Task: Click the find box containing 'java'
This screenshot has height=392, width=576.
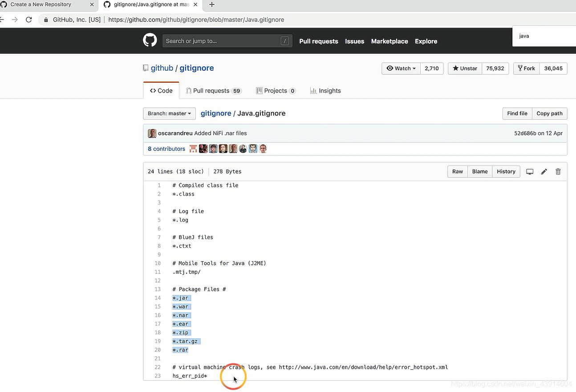Action: pyautogui.click(x=544, y=36)
